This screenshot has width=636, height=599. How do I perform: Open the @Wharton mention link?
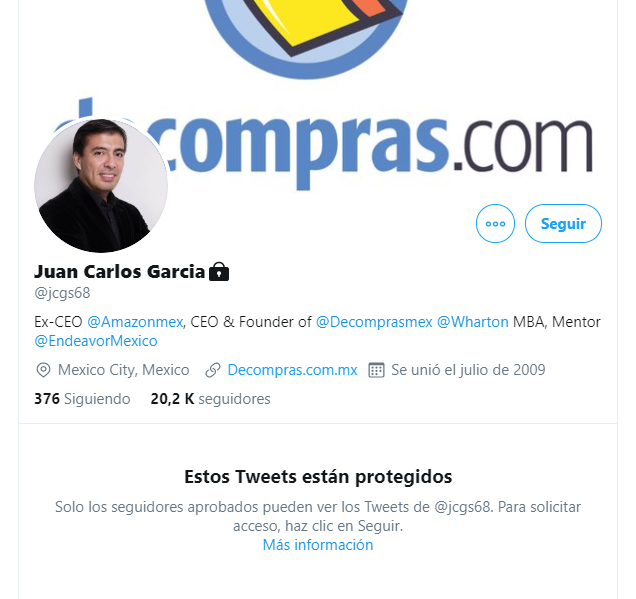tap(473, 322)
